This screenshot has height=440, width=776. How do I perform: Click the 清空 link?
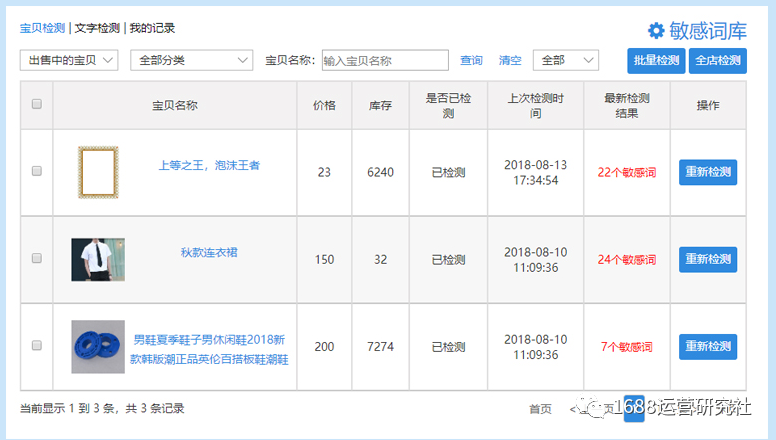[x=510, y=60]
